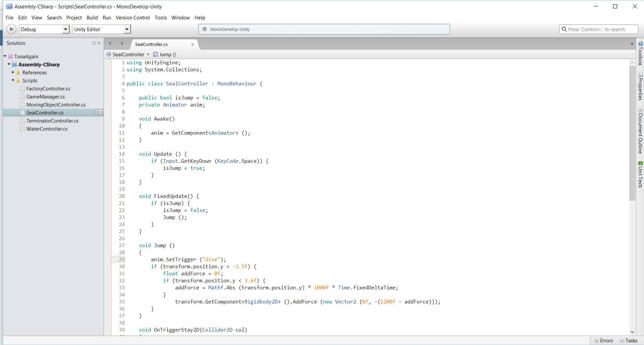The image size is (644, 345).
Task: Click the MonoDevelop app icon in title bar
Action: coord(9,6)
